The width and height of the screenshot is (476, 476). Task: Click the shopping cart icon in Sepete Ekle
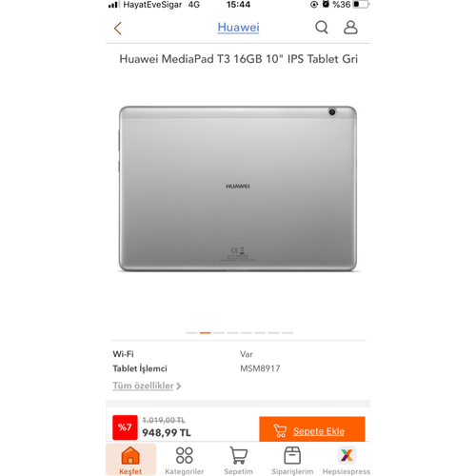pyautogui.click(x=280, y=431)
